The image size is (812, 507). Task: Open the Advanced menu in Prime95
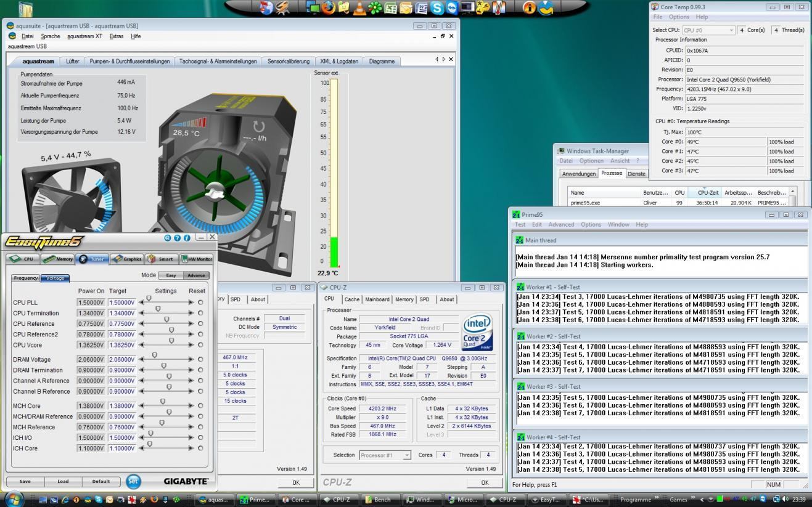coord(561,224)
